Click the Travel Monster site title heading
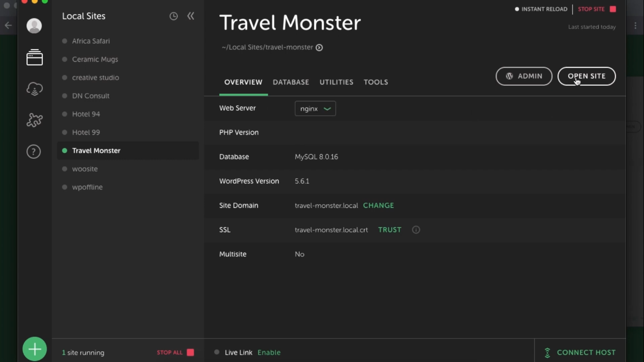The image size is (644, 362). tap(290, 23)
